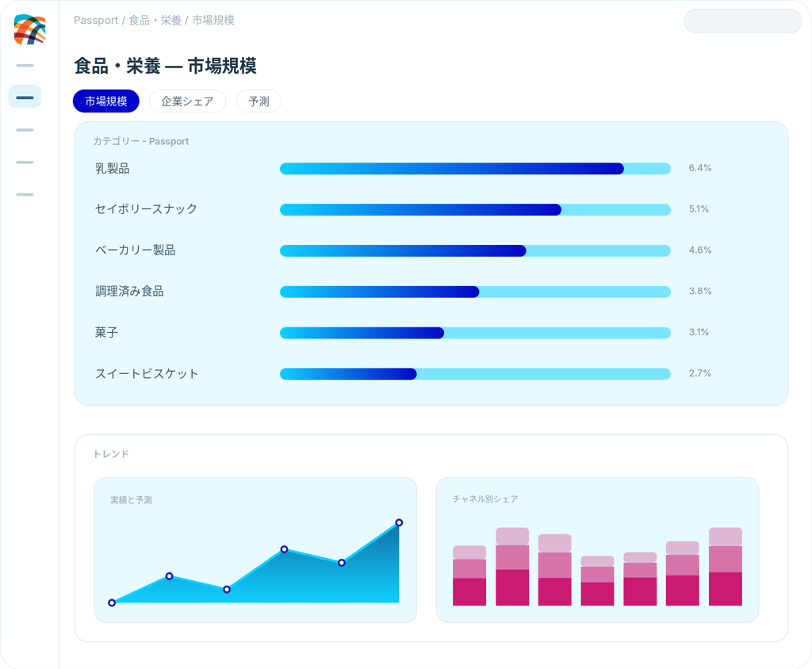This screenshot has height=669, width=812.
Task: Click the 食品・栄養 breadcrumb link
Action: pyautogui.click(x=155, y=20)
